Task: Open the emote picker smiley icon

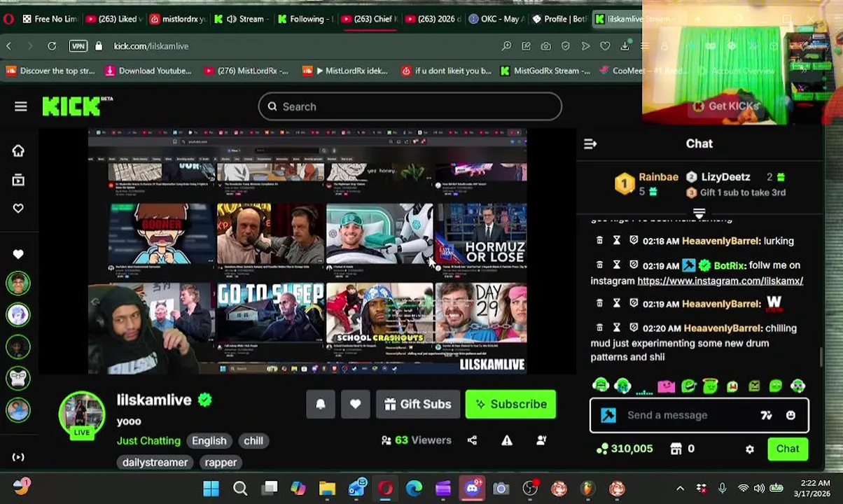Action: (x=790, y=415)
